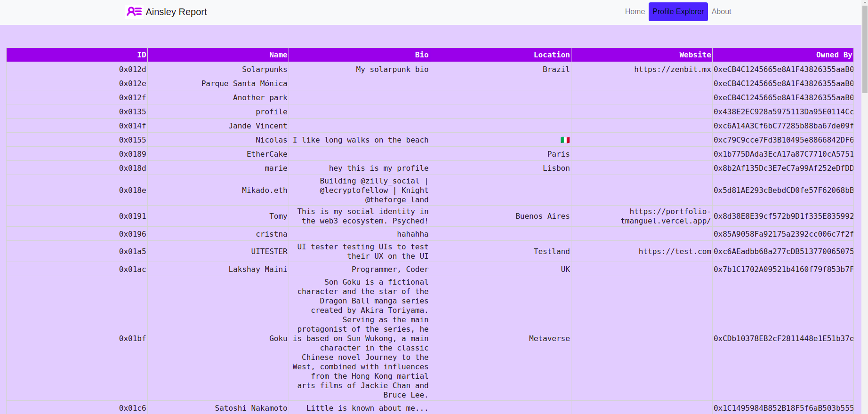Click the name Mikado.eth
The image size is (868, 414).
[x=265, y=191]
